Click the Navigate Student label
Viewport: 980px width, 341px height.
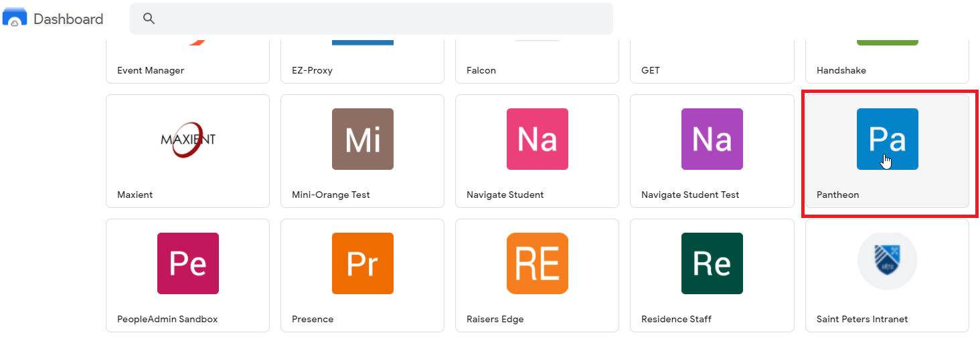(505, 195)
